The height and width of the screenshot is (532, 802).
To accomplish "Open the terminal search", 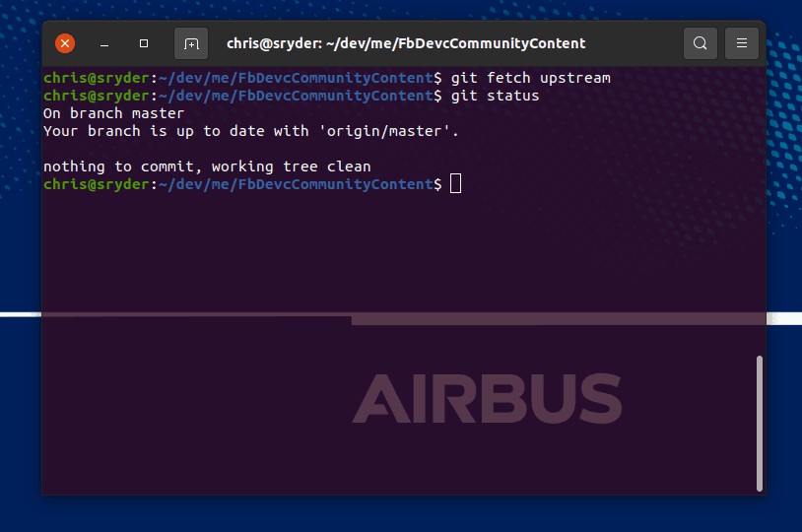I will (701, 43).
